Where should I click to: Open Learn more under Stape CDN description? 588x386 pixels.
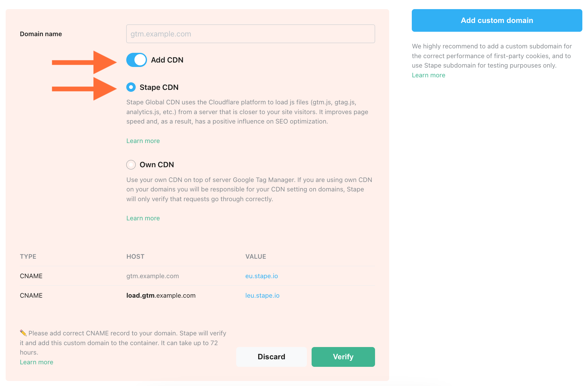(x=143, y=141)
